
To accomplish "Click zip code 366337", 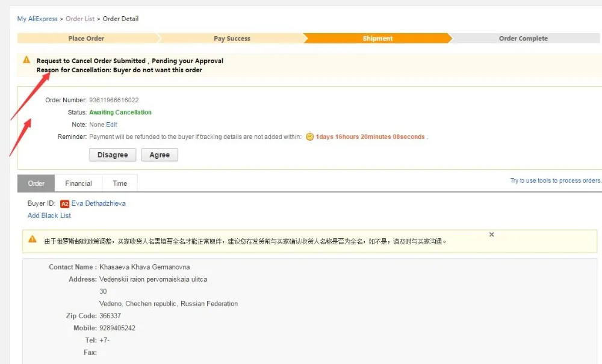I will click(110, 316).
